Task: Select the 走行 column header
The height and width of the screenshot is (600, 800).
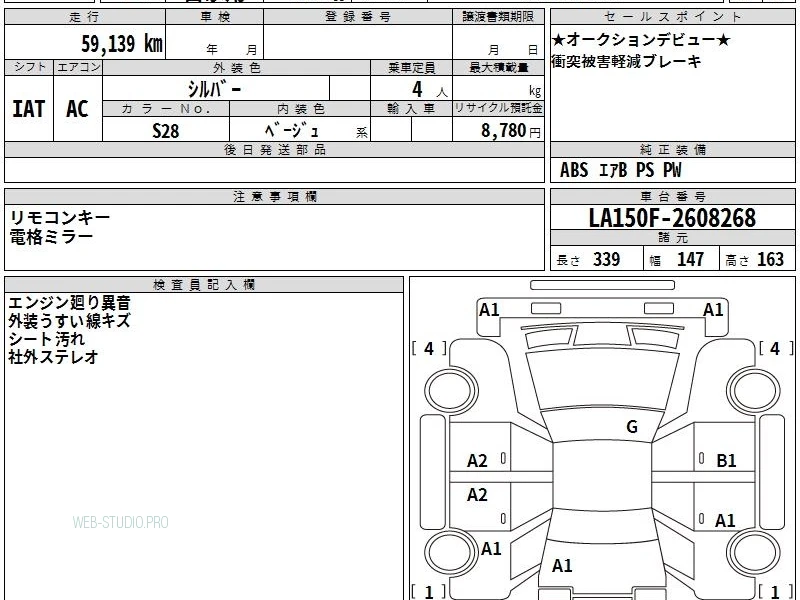Action: pos(85,17)
